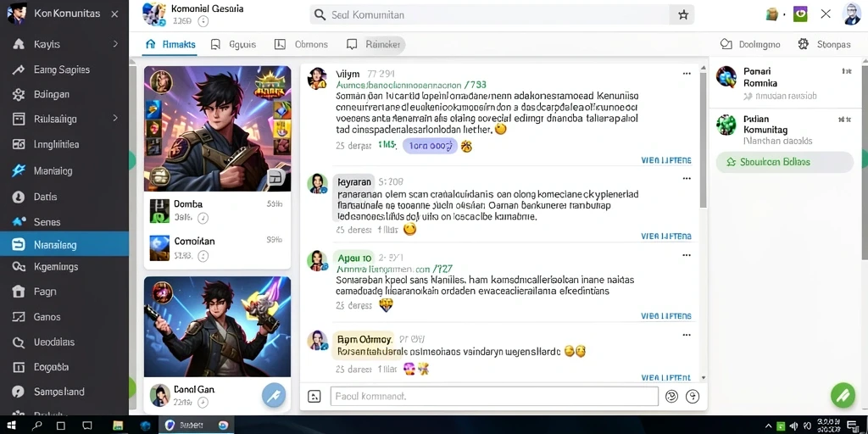Click the purple tag pill on Vijym post
Viewport: 868px width, 434px height.
(x=430, y=146)
